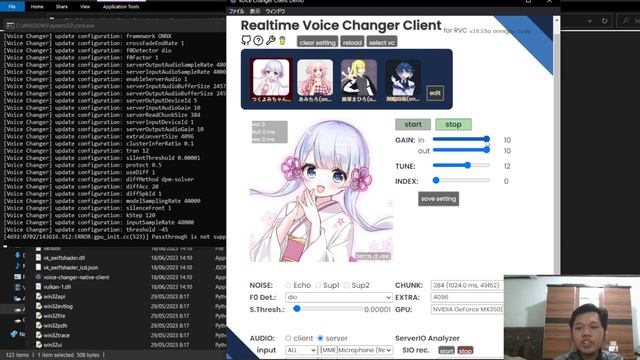Click the voice-changer-native-client application icon
This screenshot has width=640, height=360.
tap(38, 277)
